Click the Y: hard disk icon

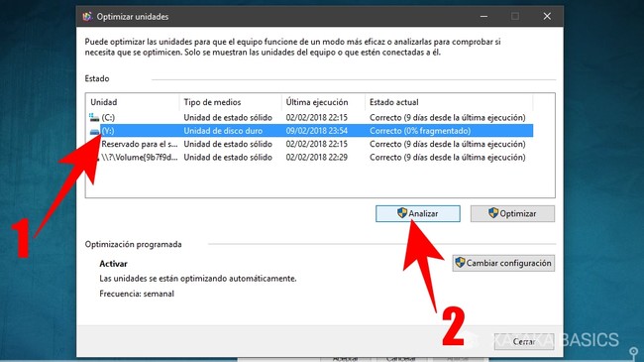point(95,131)
